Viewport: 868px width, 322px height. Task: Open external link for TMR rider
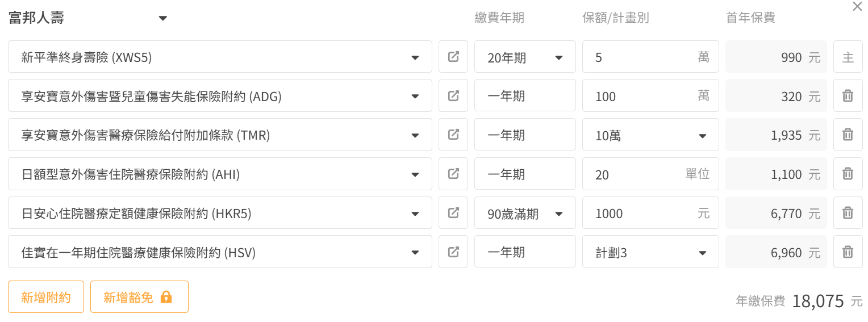point(453,135)
